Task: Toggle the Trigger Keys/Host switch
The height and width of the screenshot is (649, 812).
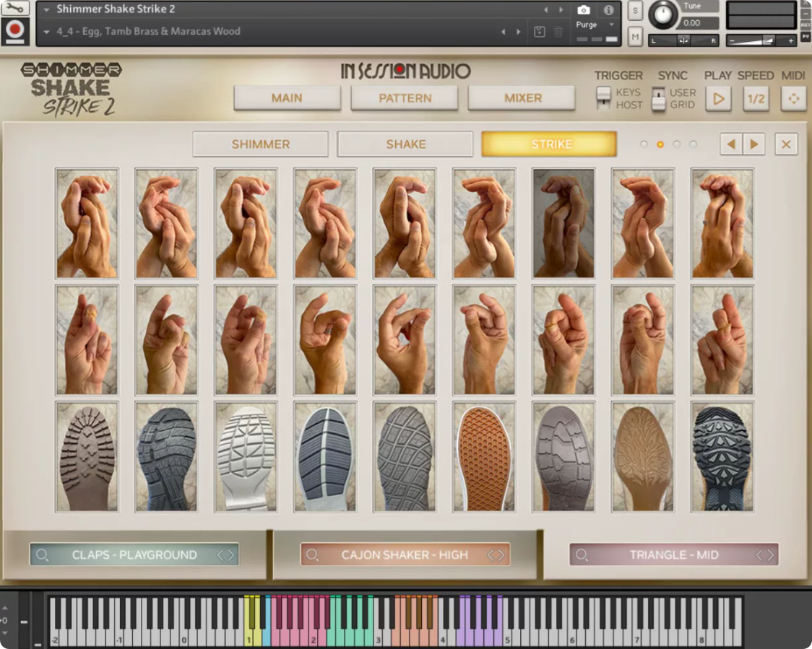Action: click(x=603, y=97)
